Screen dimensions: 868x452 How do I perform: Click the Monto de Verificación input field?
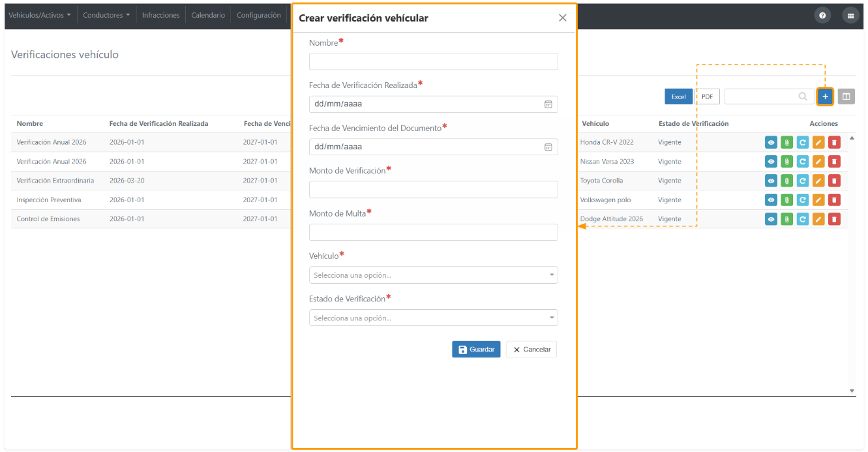(434, 190)
